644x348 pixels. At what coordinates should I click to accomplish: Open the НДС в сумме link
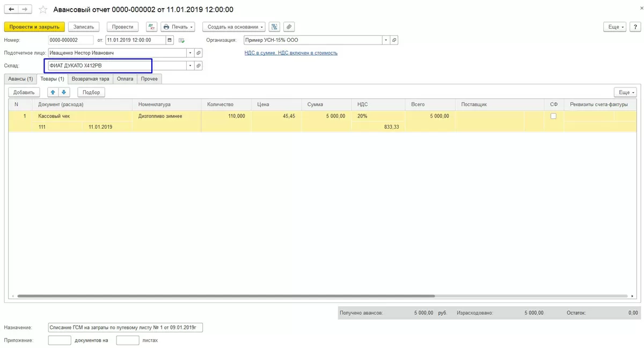(x=291, y=53)
